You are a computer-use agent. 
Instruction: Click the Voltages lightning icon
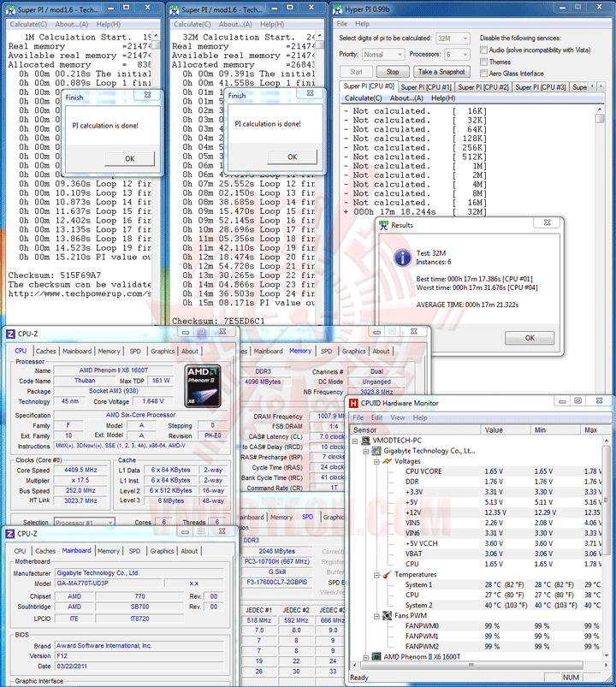[x=388, y=461]
